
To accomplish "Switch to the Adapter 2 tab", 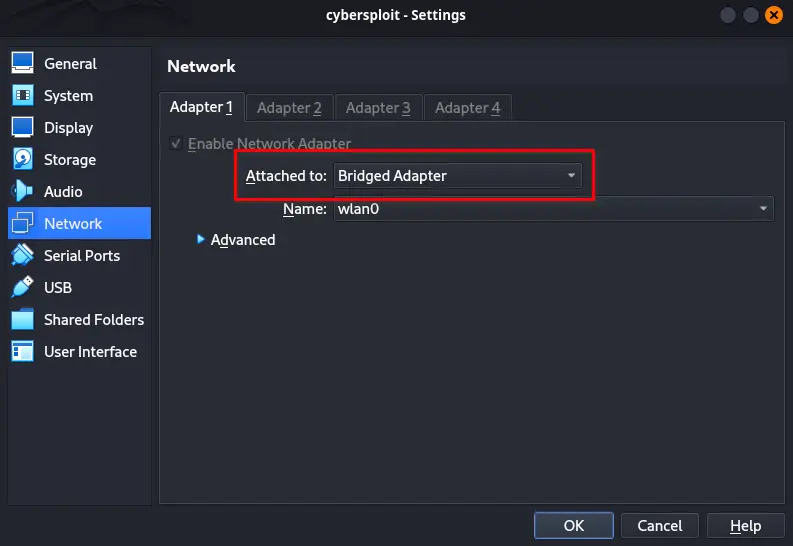I will click(289, 108).
